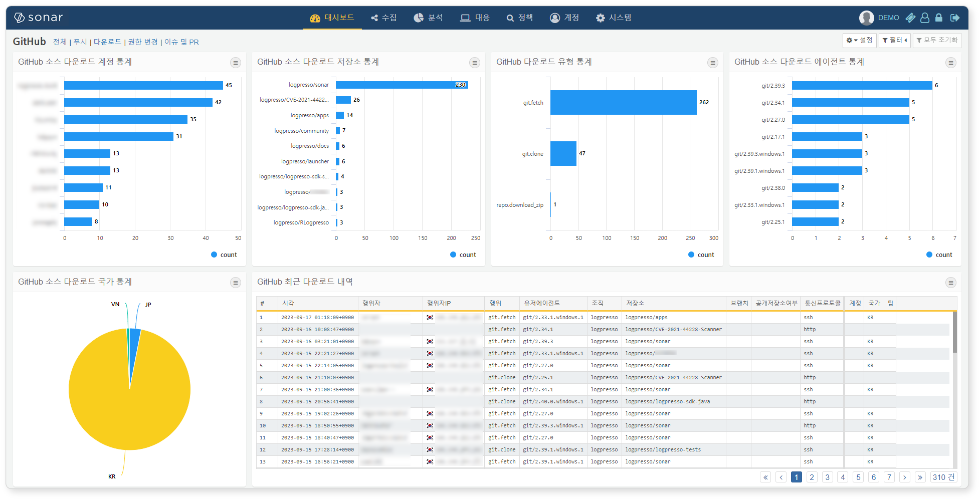Go to last page with double-right arrow

pyautogui.click(x=920, y=477)
